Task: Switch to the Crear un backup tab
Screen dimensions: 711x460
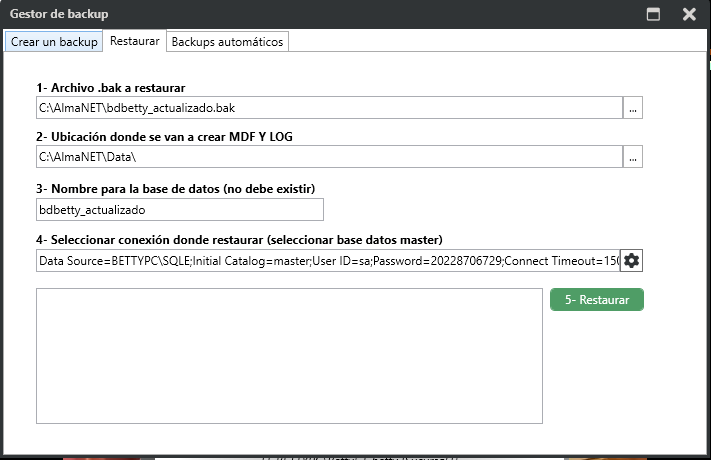Action: point(54,41)
